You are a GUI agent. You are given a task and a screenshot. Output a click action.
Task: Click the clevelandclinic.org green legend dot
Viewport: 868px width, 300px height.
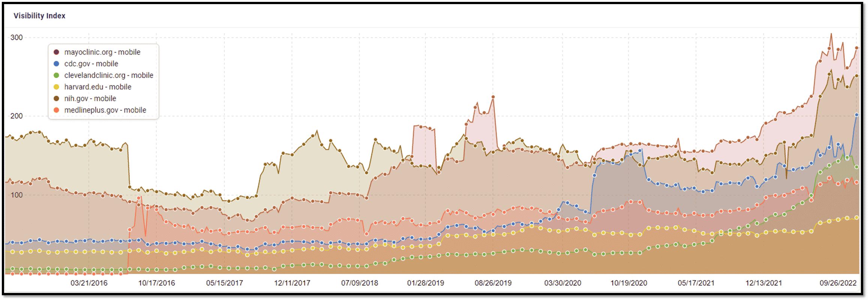point(56,75)
